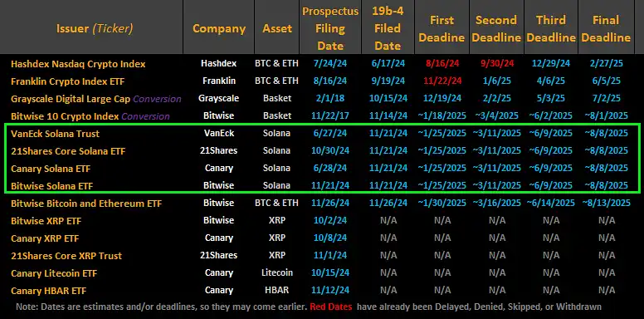
Task: Select the Hashdex Nasdaq Crypto Index row
Action: coord(322,64)
